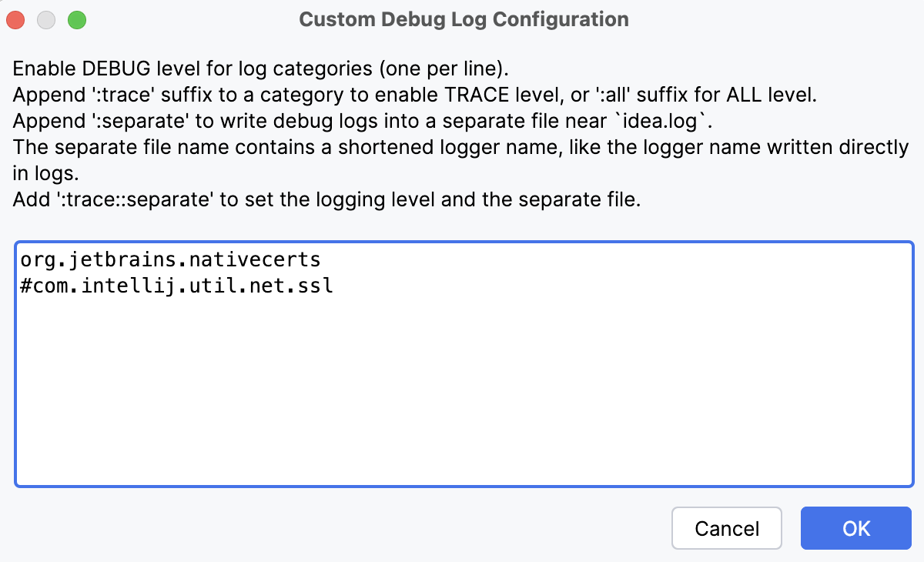The height and width of the screenshot is (562, 924).
Task: Click the # character starting the second line
Action: [24, 286]
